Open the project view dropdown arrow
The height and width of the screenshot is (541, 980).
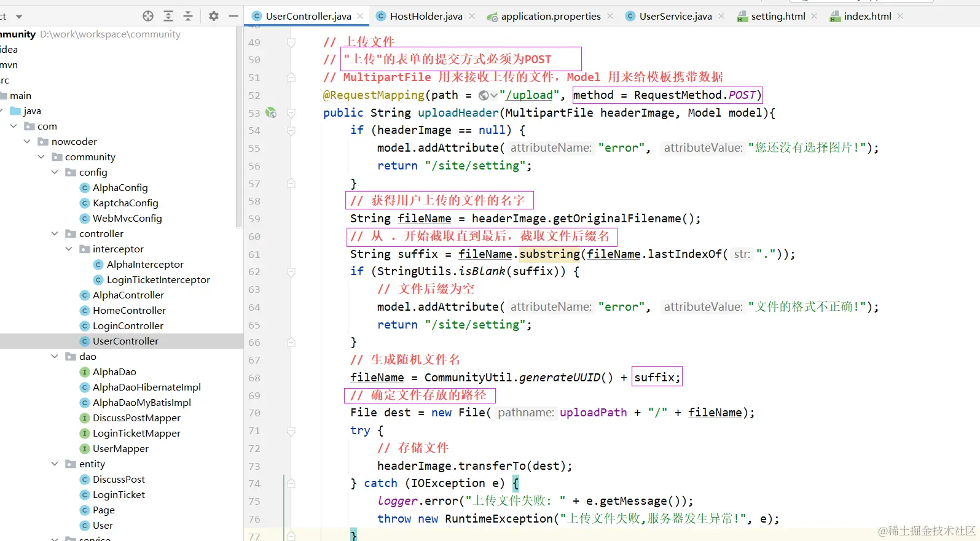tap(19, 17)
